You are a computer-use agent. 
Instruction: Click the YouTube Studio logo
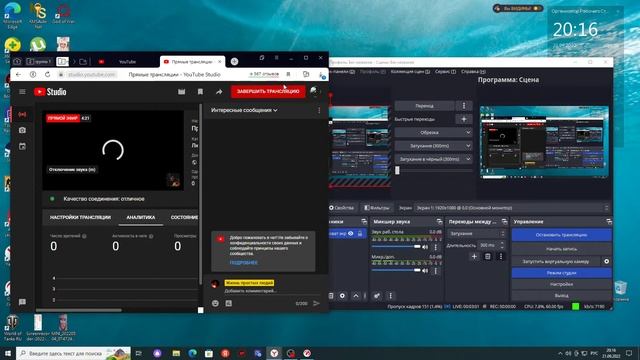click(50, 92)
